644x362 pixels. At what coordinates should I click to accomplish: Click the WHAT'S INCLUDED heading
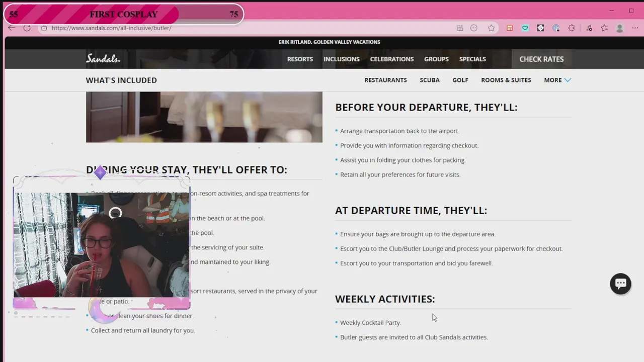121,80
